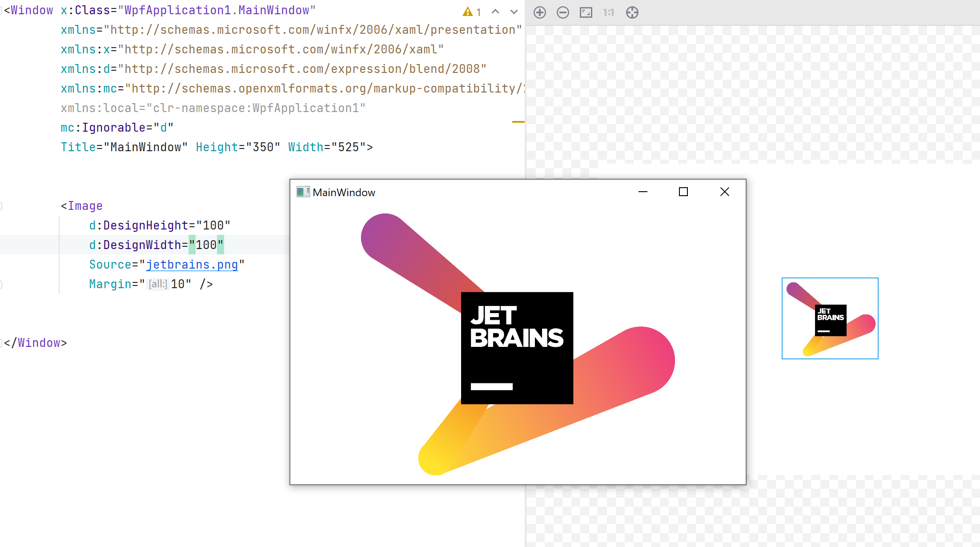Select the small image preview thumbnail in designer
The height and width of the screenshot is (547, 980).
pyautogui.click(x=830, y=318)
